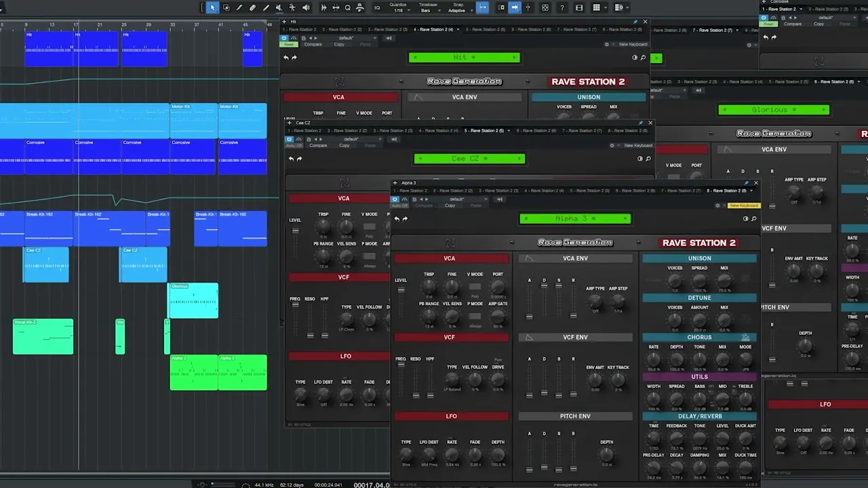The width and height of the screenshot is (868, 488).
Task: Click the IQ input quantize button
Action: (377, 7)
